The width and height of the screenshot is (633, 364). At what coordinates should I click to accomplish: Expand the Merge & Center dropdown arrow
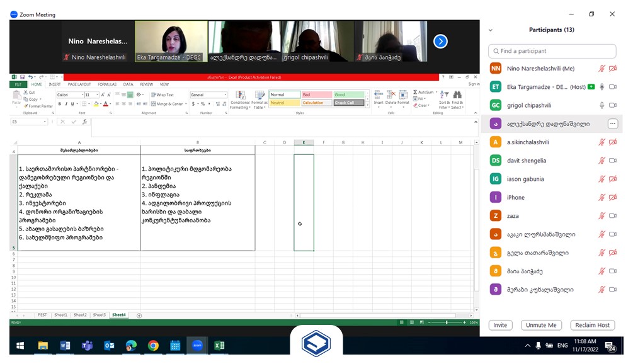tap(186, 104)
